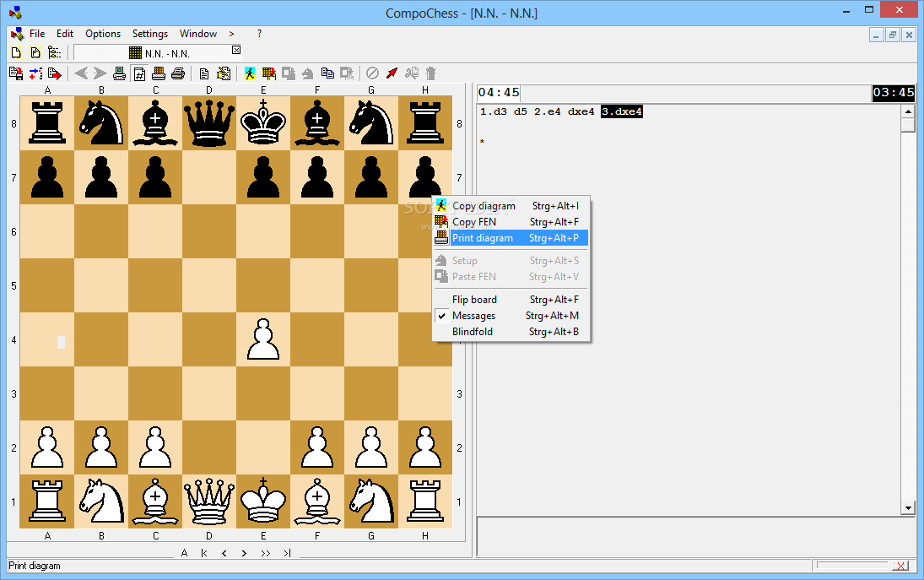The width and height of the screenshot is (924, 580).
Task: Close the N.N. - N.N. tab
Action: (236, 50)
